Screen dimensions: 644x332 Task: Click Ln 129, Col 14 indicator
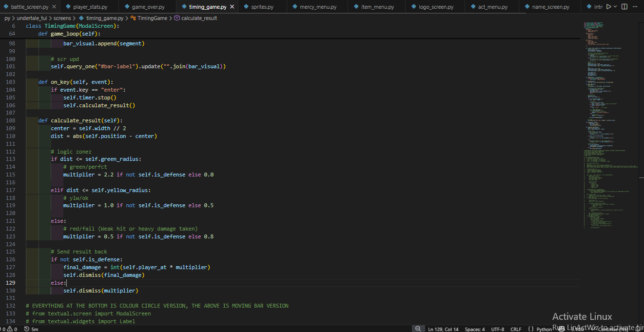click(443, 329)
